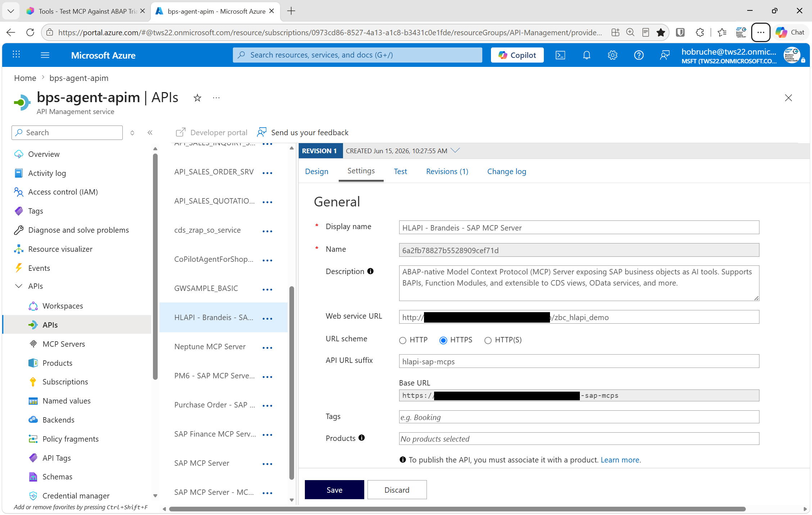This screenshot has width=812, height=515.
Task: Open Activity log in sidebar
Action: point(47,173)
